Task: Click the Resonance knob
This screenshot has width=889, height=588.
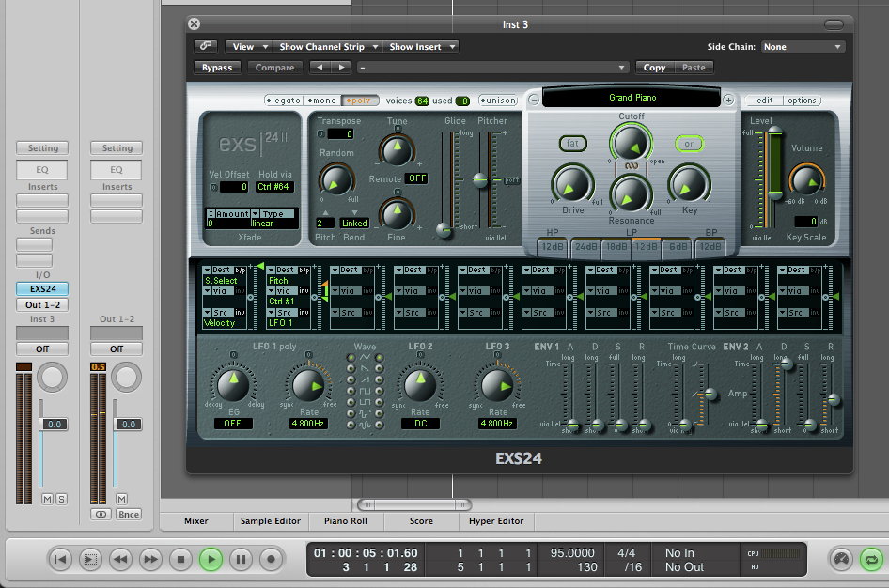Action: coord(631,194)
